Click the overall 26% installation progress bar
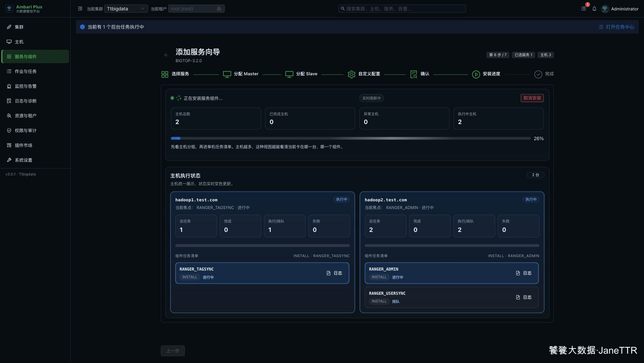 [351, 138]
